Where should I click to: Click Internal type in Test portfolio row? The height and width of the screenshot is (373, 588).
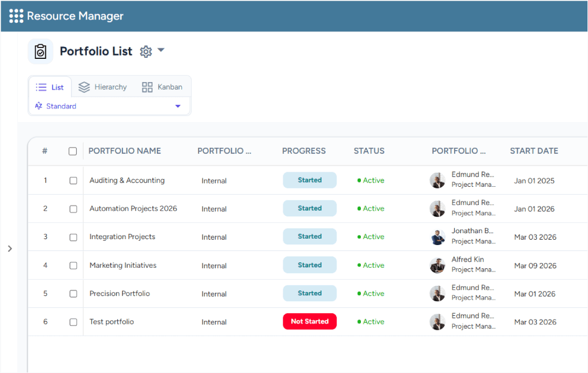[214, 322]
